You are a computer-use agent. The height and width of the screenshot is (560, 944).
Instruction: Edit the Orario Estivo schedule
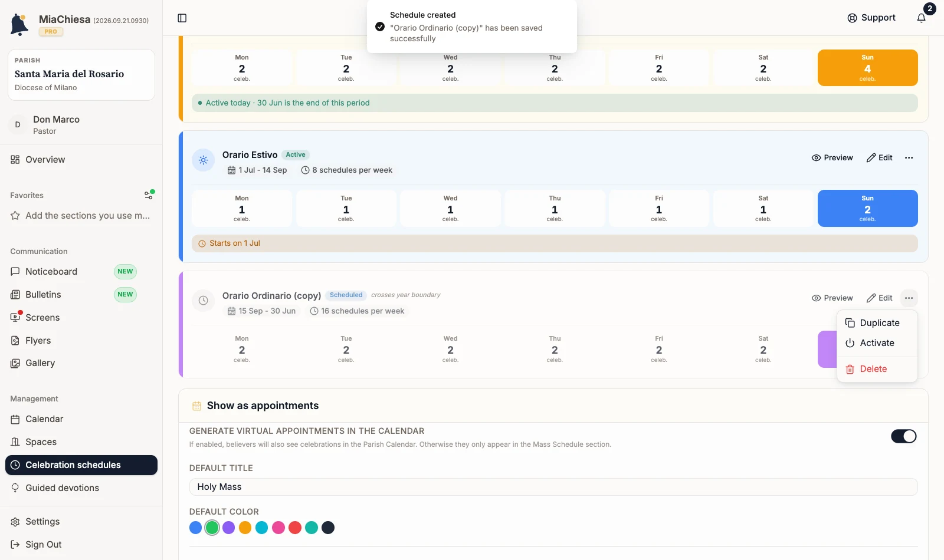click(x=879, y=157)
